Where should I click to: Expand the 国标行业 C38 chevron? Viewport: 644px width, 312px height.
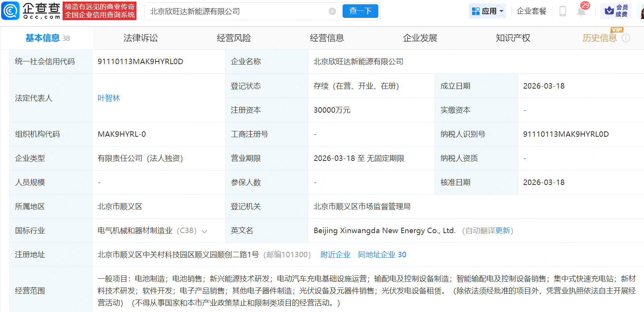tap(204, 231)
